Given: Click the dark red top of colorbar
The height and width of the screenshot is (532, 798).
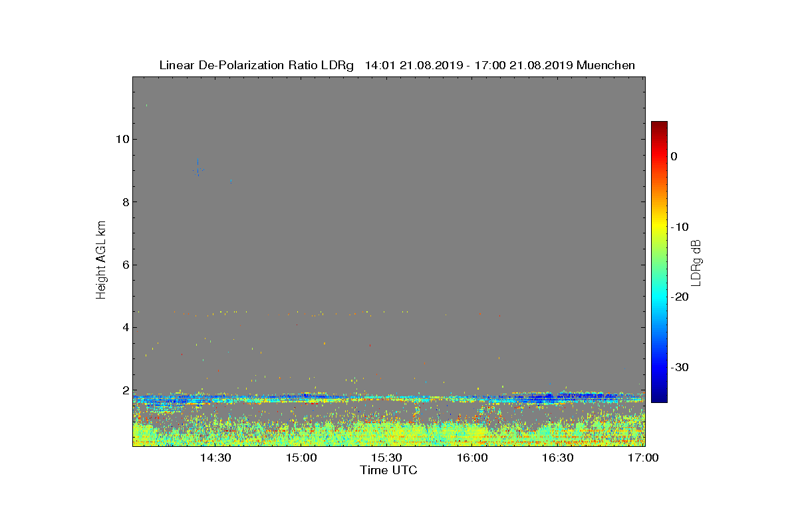Looking at the screenshot, I should coord(659,125).
